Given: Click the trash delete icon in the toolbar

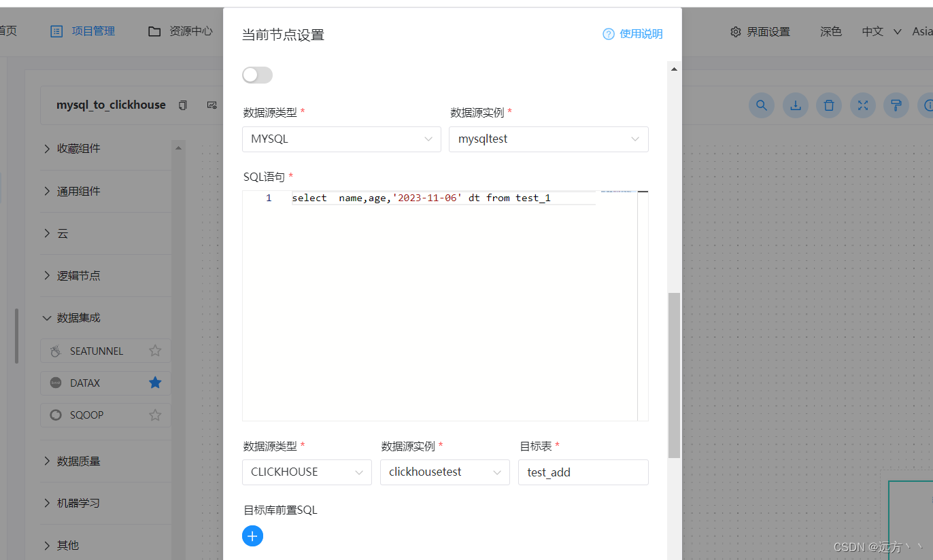Looking at the screenshot, I should (829, 105).
